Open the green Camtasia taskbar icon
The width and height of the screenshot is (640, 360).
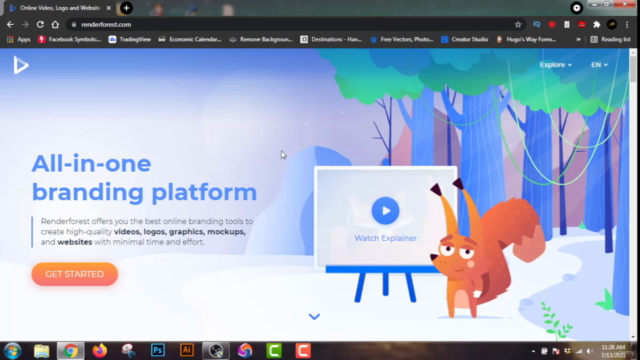pos(274,351)
